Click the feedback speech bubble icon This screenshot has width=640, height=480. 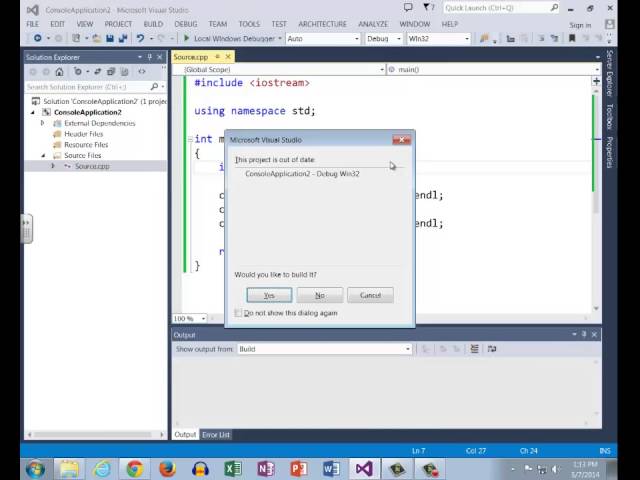click(408, 7)
